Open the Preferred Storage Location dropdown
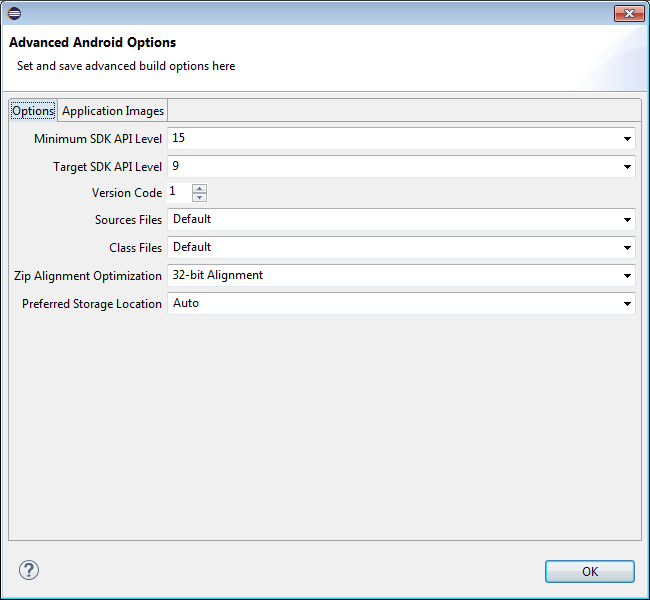650x600 pixels. (401, 304)
